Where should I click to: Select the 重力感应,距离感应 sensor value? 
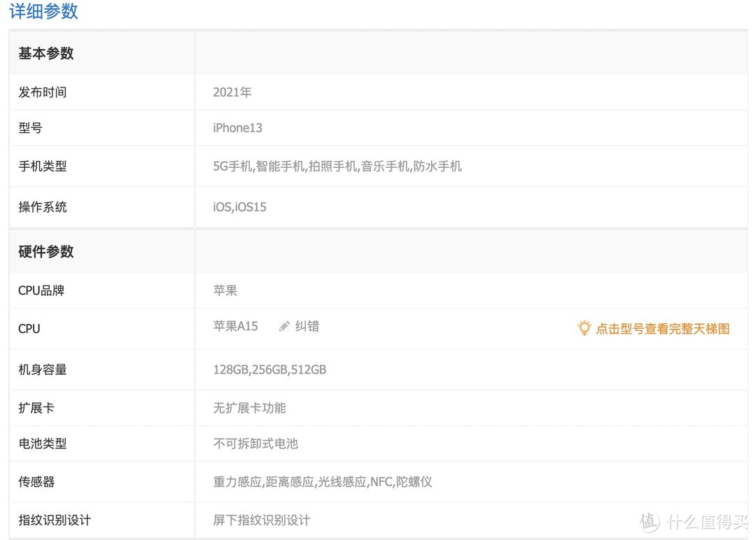click(x=323, y=482)
